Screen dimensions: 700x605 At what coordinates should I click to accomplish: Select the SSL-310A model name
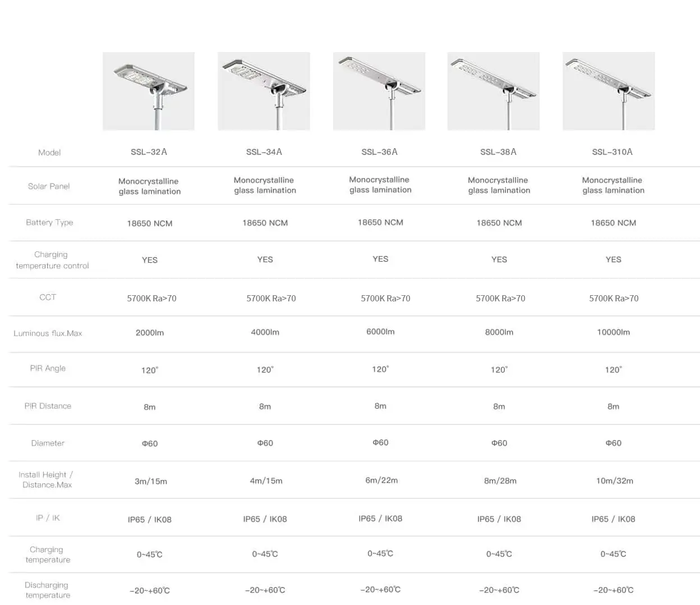[612, 152]
